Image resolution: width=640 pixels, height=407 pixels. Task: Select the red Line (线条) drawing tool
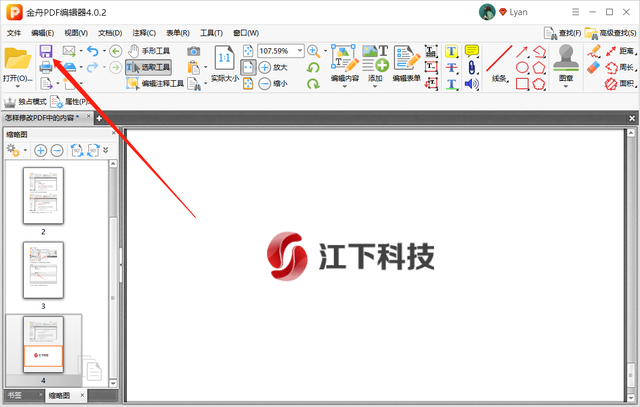pyautogui.click(x=499, y=58)
